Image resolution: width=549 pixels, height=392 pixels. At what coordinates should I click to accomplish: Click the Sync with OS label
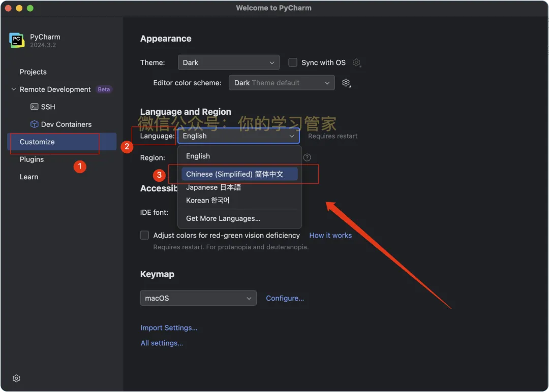[323, 62]
